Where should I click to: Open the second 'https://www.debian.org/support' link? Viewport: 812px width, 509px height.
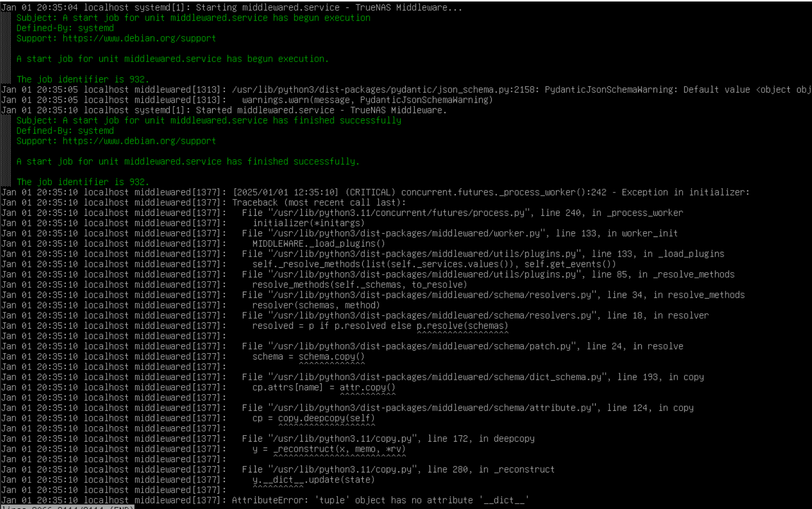pyautogui.click(x=139, y=141)
